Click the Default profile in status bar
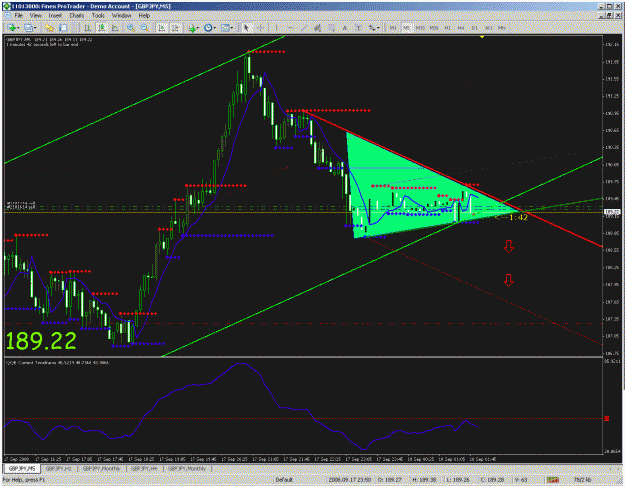625x486 pixels. [284, 480]
